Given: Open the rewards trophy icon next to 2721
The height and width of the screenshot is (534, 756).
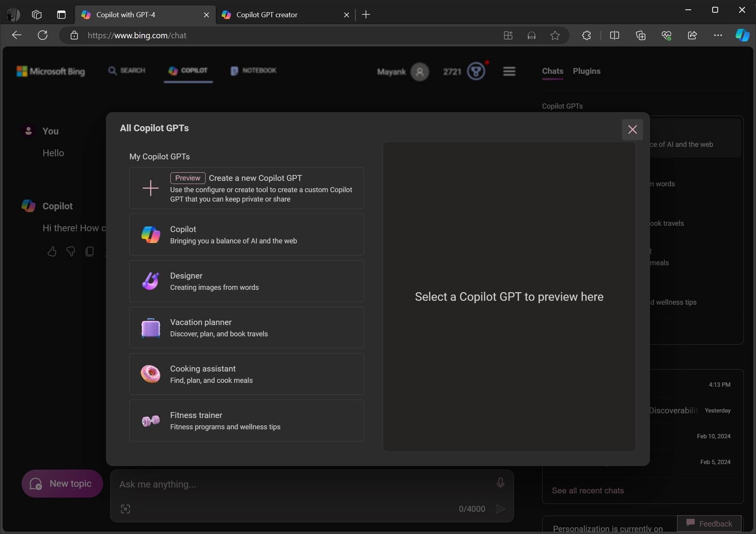Looking at the screenshot, I should coord(476,72).
